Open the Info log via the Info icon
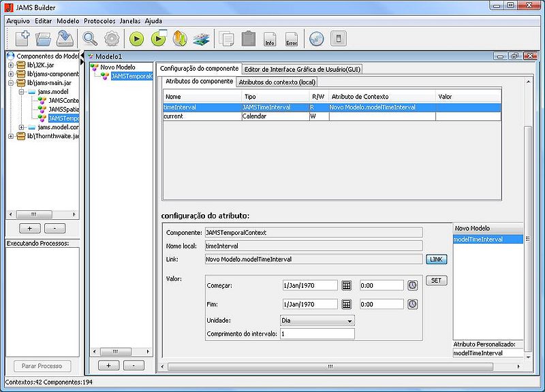The height and width of the screenshot is (392, 545). tap(268, 38)
